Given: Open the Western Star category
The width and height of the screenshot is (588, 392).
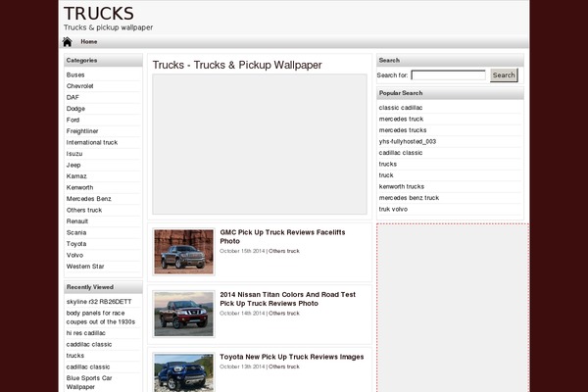Looking at the screenshot, I should coord(85,267).
